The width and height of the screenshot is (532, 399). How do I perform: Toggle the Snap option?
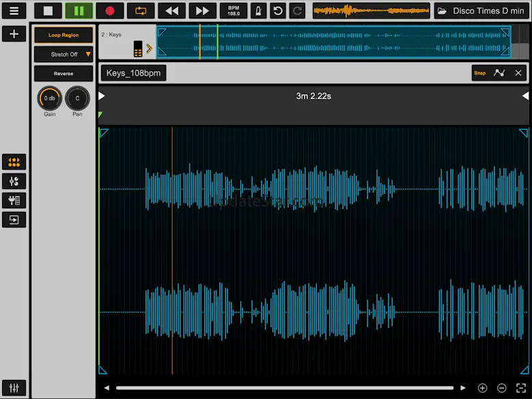(480, 73)
